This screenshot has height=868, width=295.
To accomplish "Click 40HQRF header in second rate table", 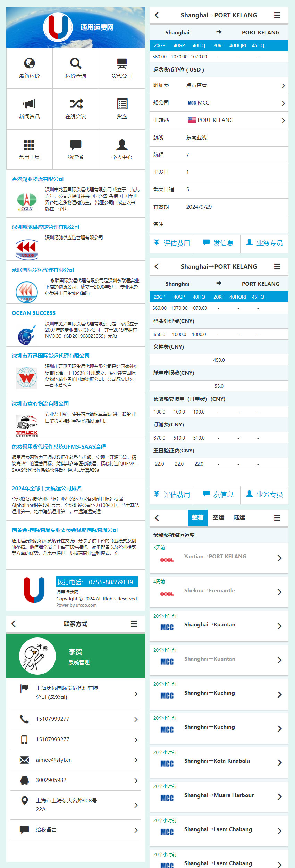I will click(238, 297).
